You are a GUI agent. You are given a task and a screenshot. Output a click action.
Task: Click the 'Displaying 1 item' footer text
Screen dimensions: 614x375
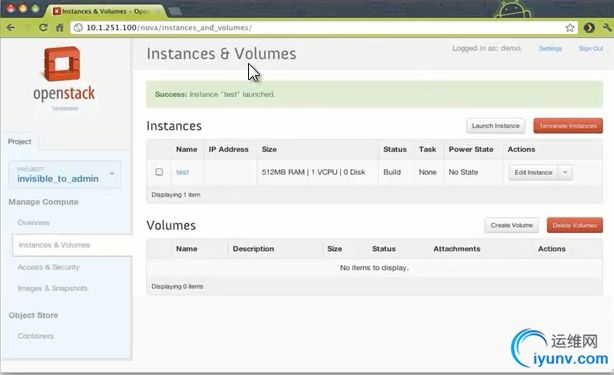(176, 195)
